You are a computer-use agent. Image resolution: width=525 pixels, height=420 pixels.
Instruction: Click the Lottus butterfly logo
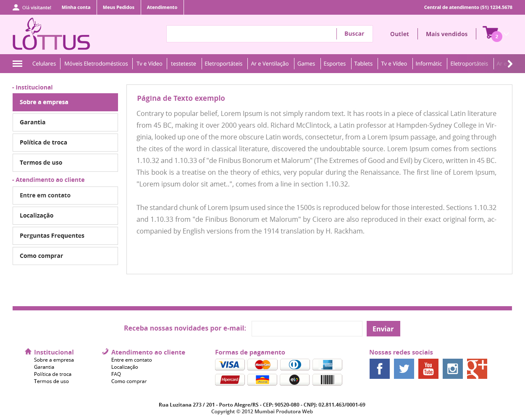point(51,34)
